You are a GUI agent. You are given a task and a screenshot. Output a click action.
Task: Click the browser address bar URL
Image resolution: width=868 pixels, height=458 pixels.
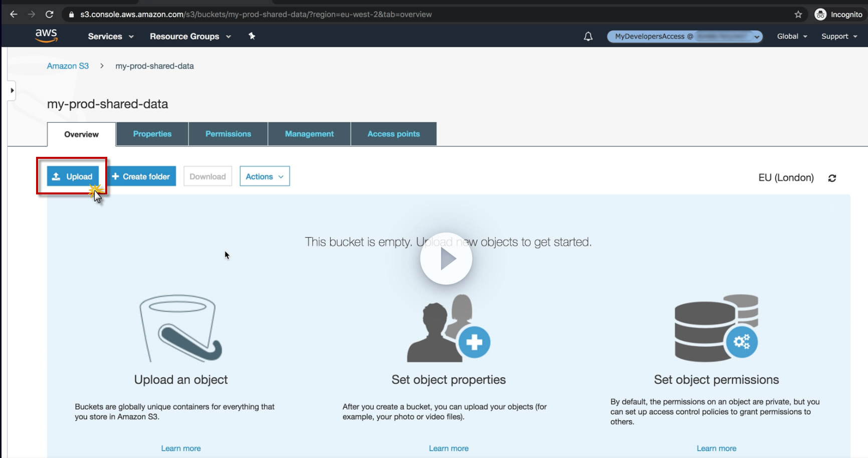pyautogui.click(x=256, y=15)
